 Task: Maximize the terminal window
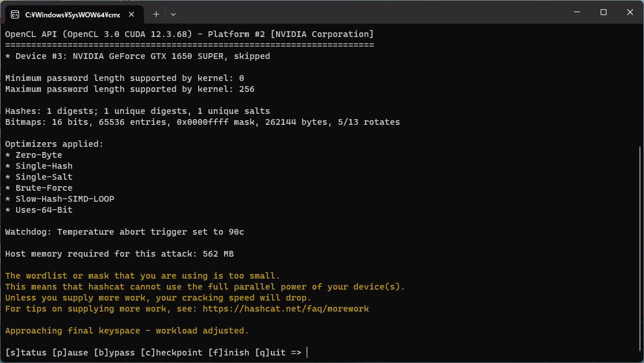click(603, 12)
